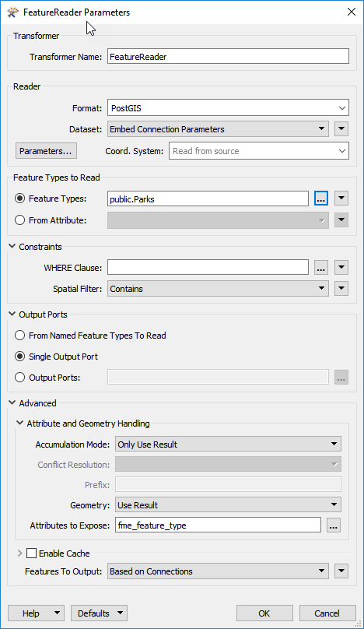Screen dimensions: 364x629
Task: Open arrow menu beside Features To Output
Action: pos(341,571)
